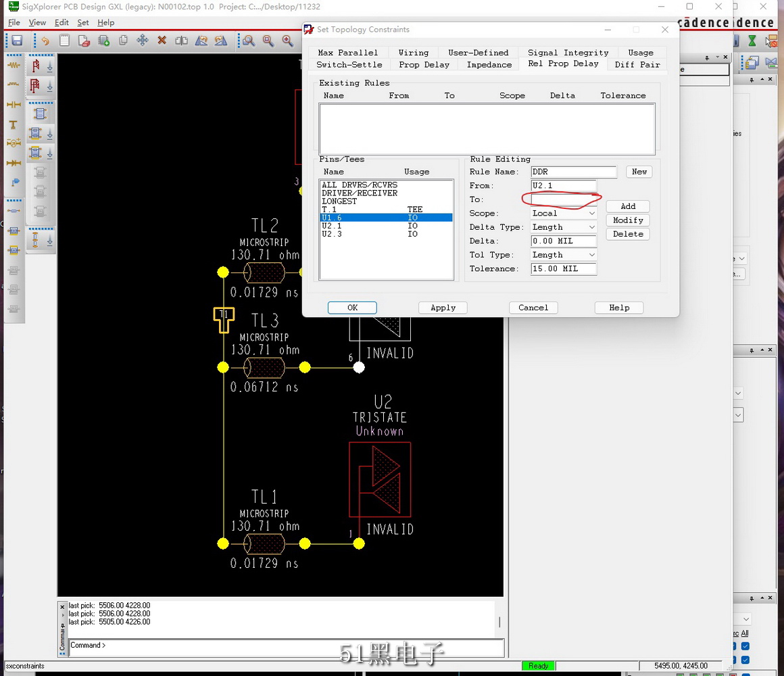The image size is (784, 676).
Task: Click the Delete rule button
Action: (x=628, y=234)
